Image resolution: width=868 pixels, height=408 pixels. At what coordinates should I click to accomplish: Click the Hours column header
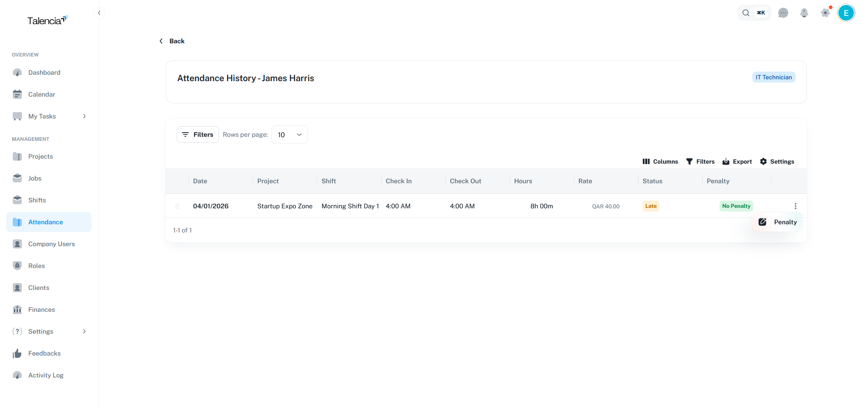[x=523, y=181]
